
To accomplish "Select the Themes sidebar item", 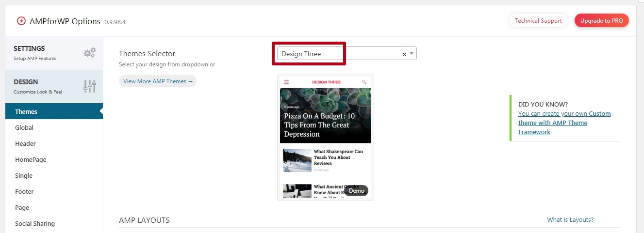I will pos(54,111).
